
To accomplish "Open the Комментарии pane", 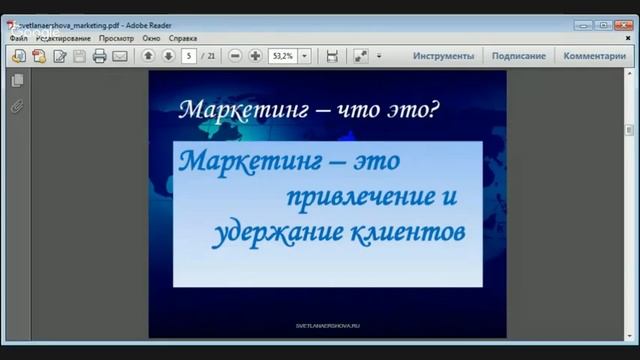I will point(594,56).
